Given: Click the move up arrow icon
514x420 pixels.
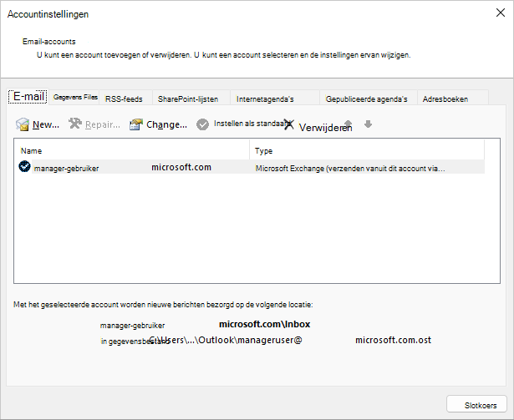Looking at the screenshot, I should click(x=349, y=124).
